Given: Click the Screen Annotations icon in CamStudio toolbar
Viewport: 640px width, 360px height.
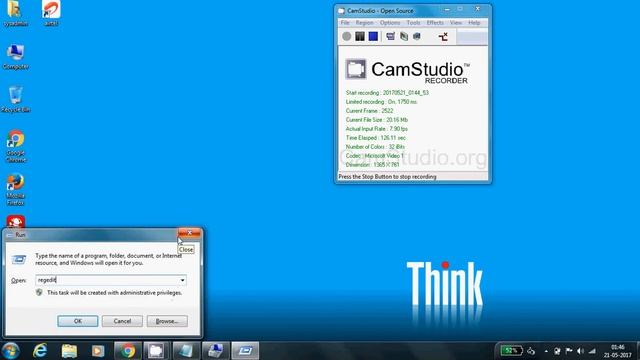Looking at the screenshot, I should coord(404,36).
